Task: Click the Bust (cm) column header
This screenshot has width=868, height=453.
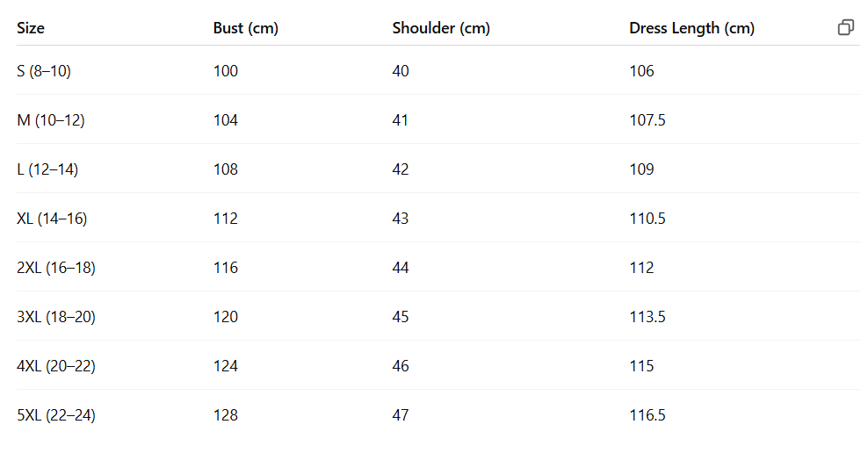Action: point(246,28)
